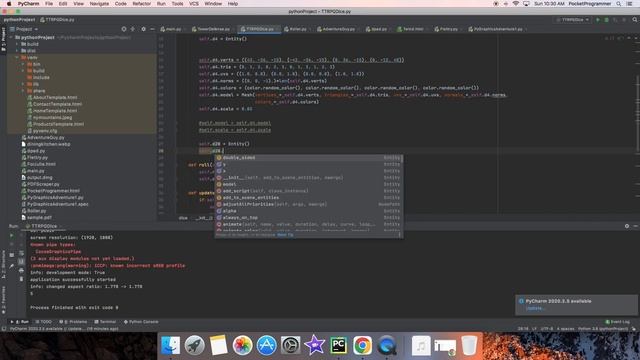Screen dimensions: 640x360
Task: Click the pin tab icon in the Run panel
Action: coord(11,266)
